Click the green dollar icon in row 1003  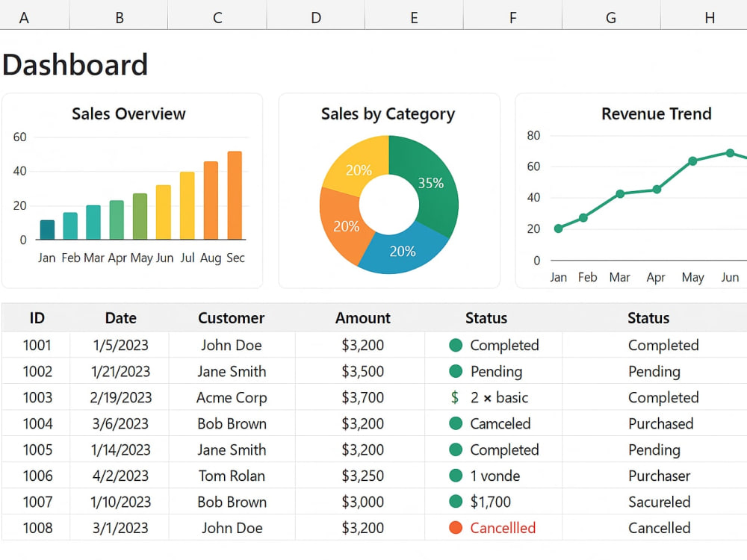[455, 397]
